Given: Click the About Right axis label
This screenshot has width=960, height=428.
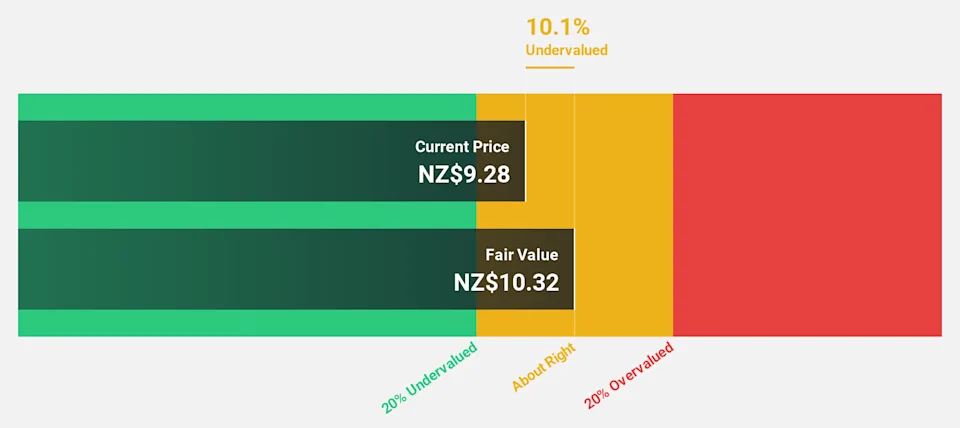Looking at the screenshot, I should [545, 365].
